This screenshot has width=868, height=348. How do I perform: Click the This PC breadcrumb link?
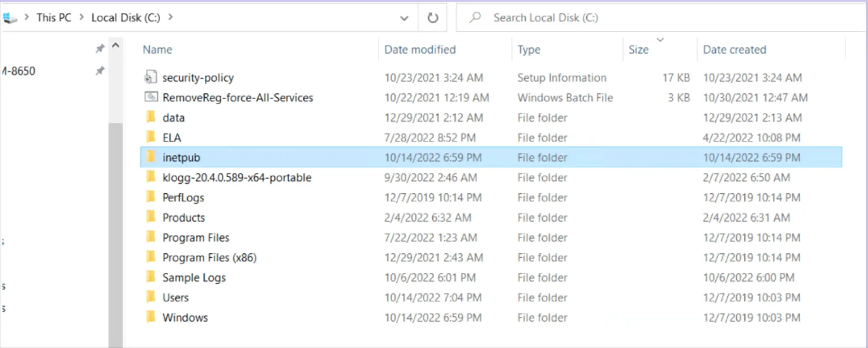click(x=54, y=18)
